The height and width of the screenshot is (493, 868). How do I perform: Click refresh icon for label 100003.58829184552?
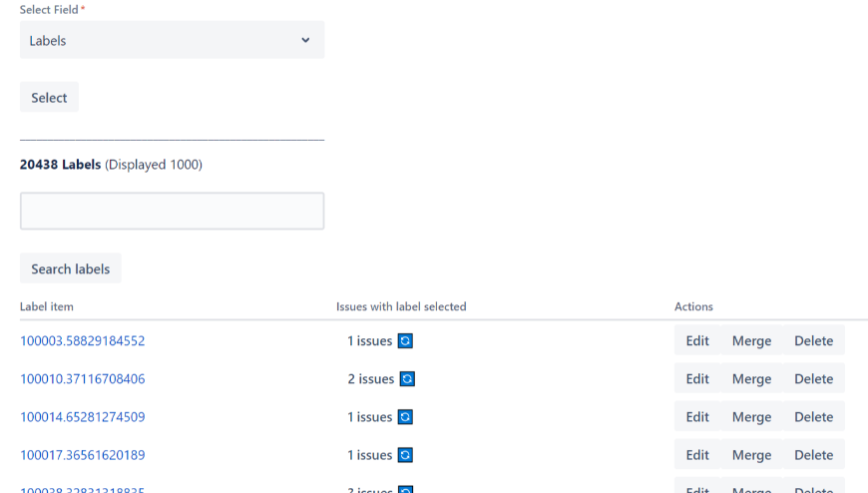pos(405,341)
